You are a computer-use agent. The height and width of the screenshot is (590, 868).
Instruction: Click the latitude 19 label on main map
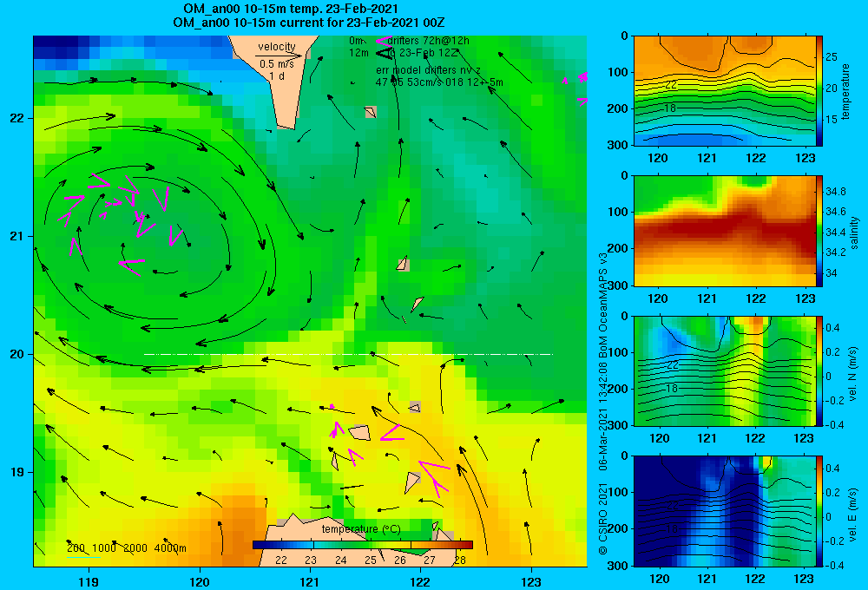(x=16, y=472)
